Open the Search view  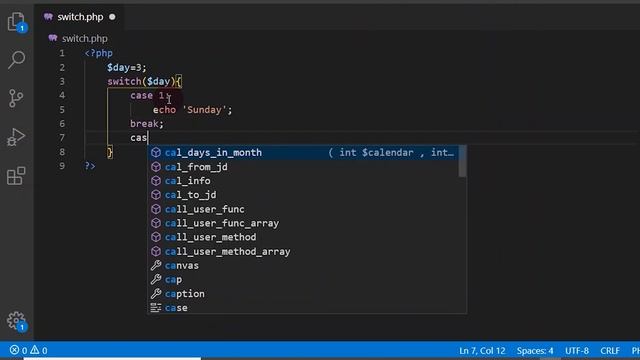pos(16,60)
